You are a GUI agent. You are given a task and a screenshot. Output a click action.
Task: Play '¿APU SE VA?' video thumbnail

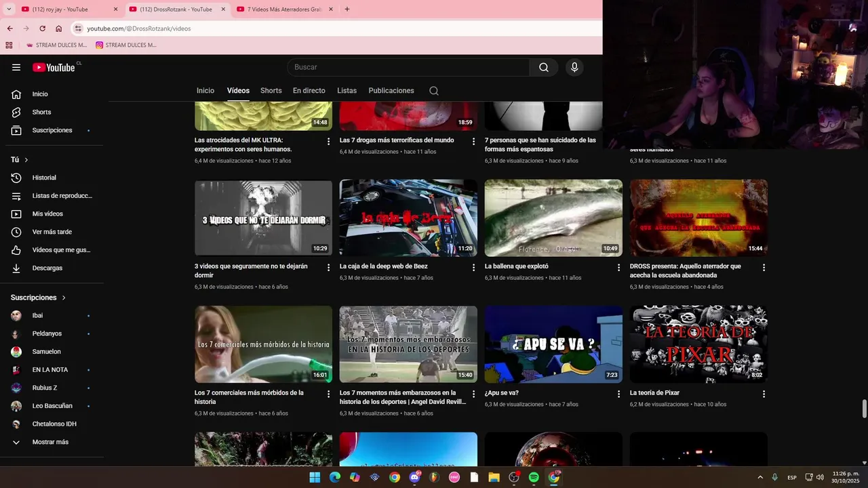click(x=553, y=344)
